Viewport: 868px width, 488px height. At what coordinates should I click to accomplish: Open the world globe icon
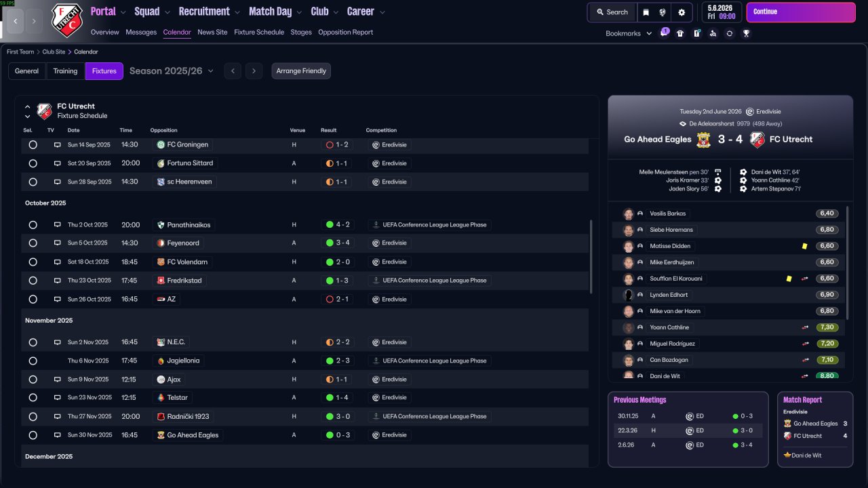663,12
